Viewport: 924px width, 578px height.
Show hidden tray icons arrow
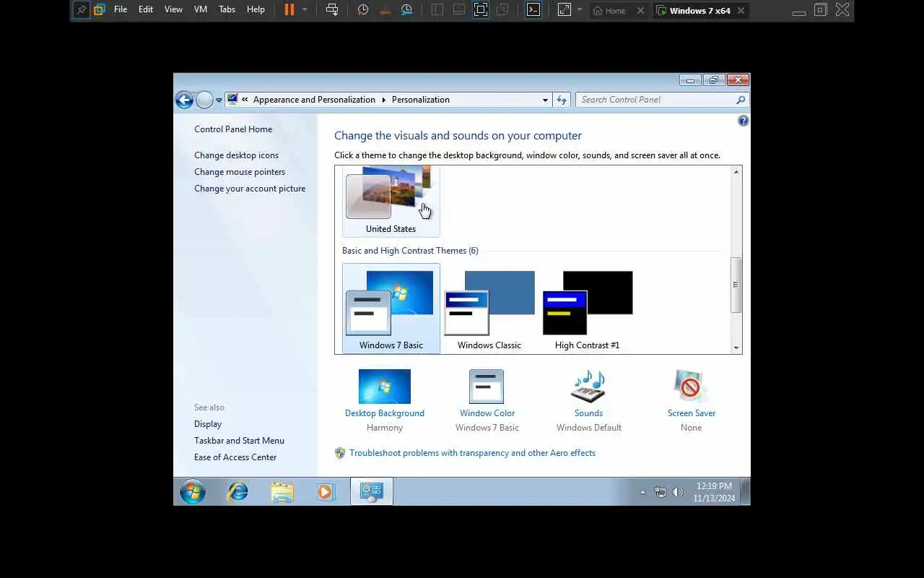pyautogui.click(x=642, y=492)
